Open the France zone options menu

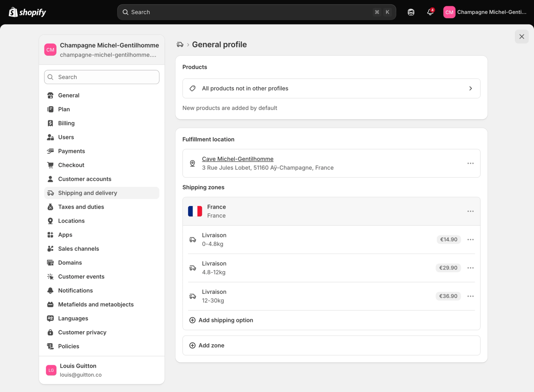tap(470, 211)
